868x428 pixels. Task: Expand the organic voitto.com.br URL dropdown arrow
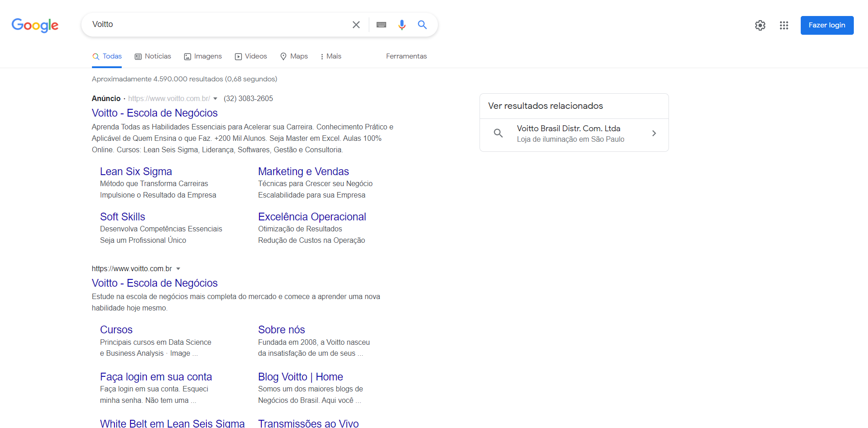click(178, 269)
